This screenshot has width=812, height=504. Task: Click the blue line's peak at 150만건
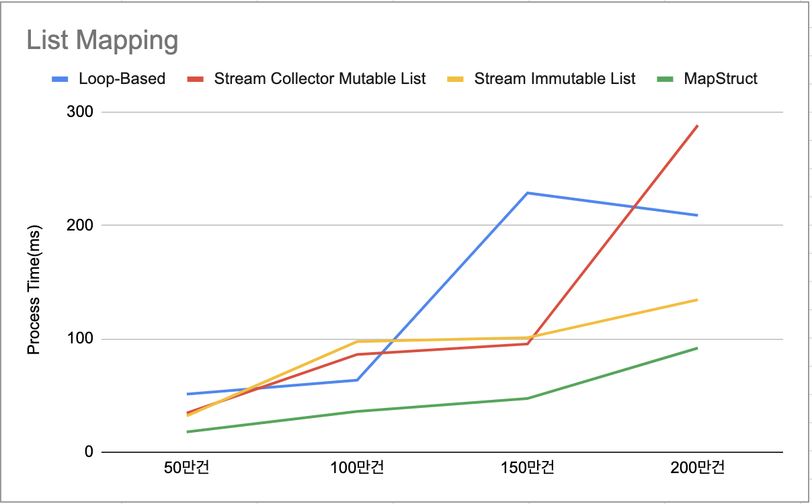coord(528,193)
